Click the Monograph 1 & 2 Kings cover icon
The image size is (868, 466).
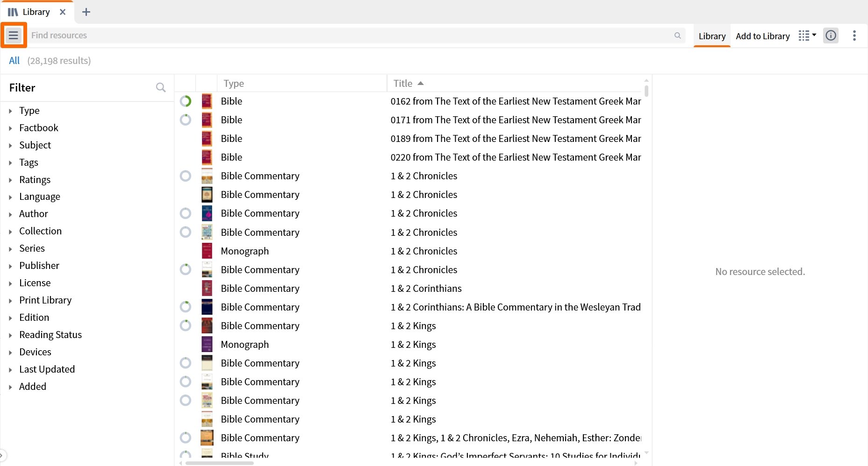click(x=207, y=345)
